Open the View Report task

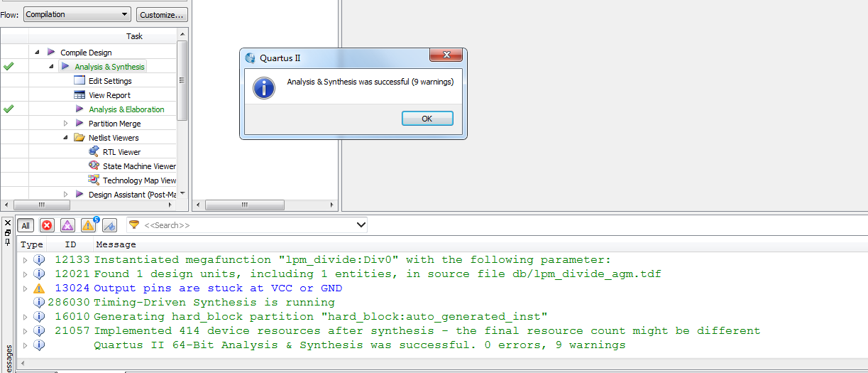tap(109, 95)
